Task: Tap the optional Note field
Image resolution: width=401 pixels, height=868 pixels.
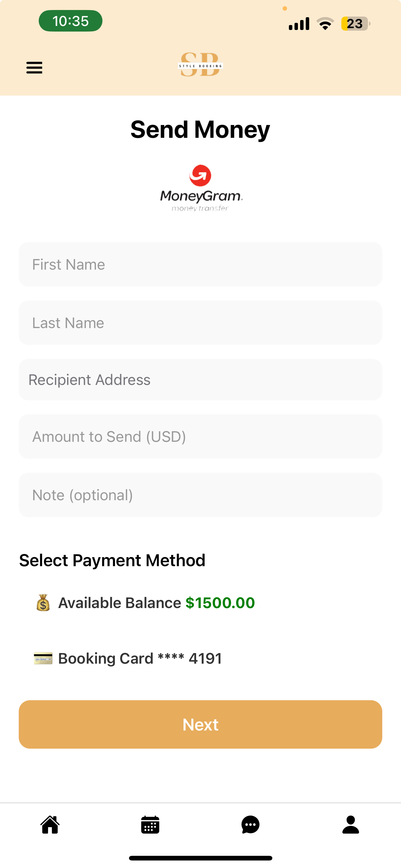Action: click(x=200, y=495)
